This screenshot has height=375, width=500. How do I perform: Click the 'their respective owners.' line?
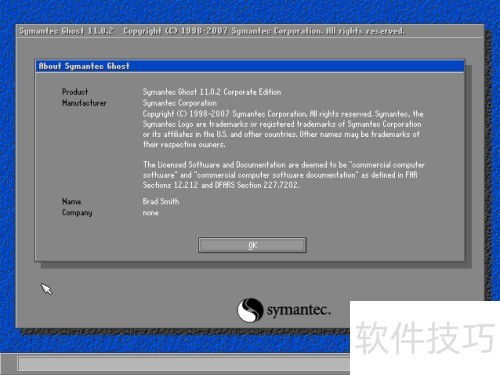[x=184, y=144]
